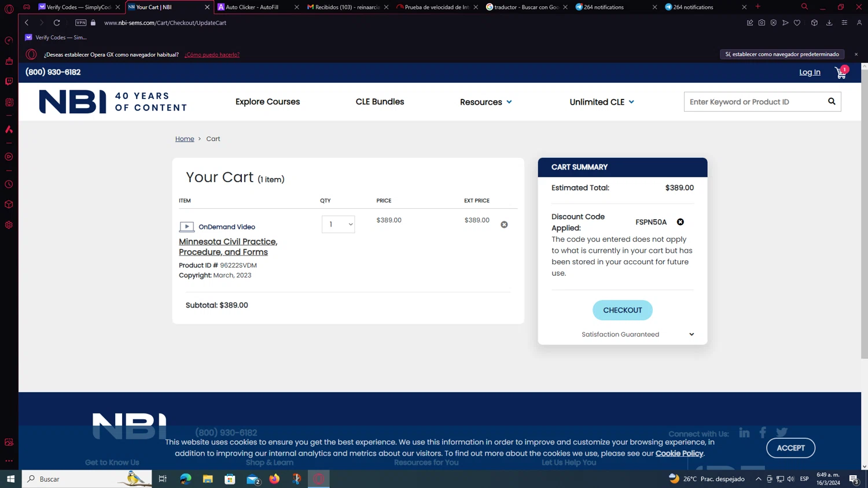Click the page vertical scrollbar
Image resolution: width=868 pixels, height=488 pixels.
coord(865,214)
